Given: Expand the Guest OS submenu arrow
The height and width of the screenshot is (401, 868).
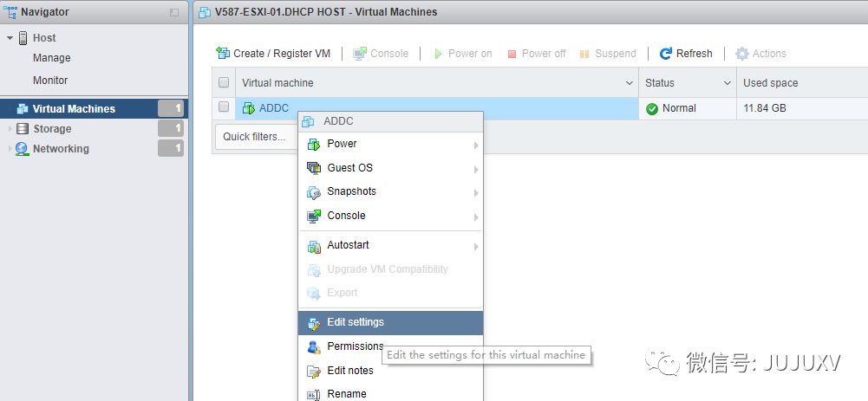Looking at the screenshot, I should (x=475, y=169).
